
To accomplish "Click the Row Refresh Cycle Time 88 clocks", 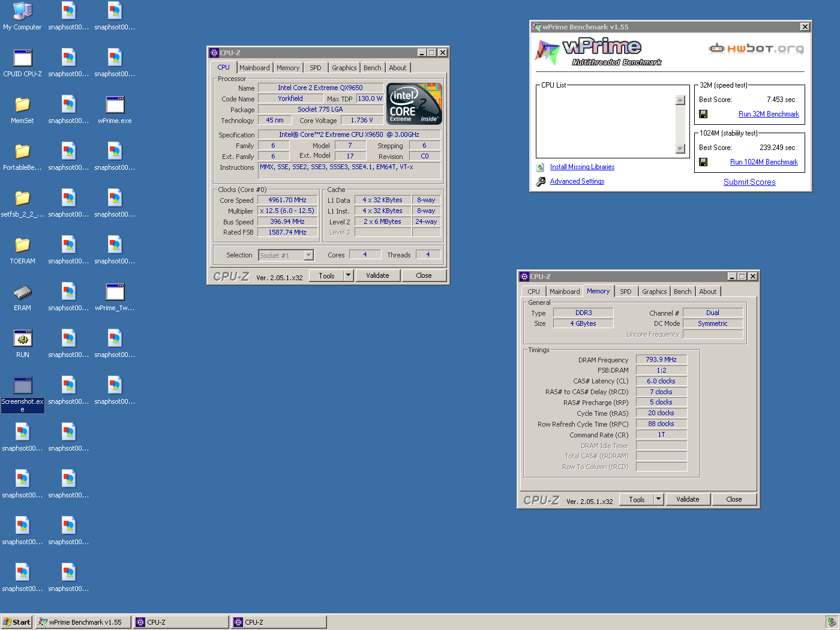I will coord(661,424).
